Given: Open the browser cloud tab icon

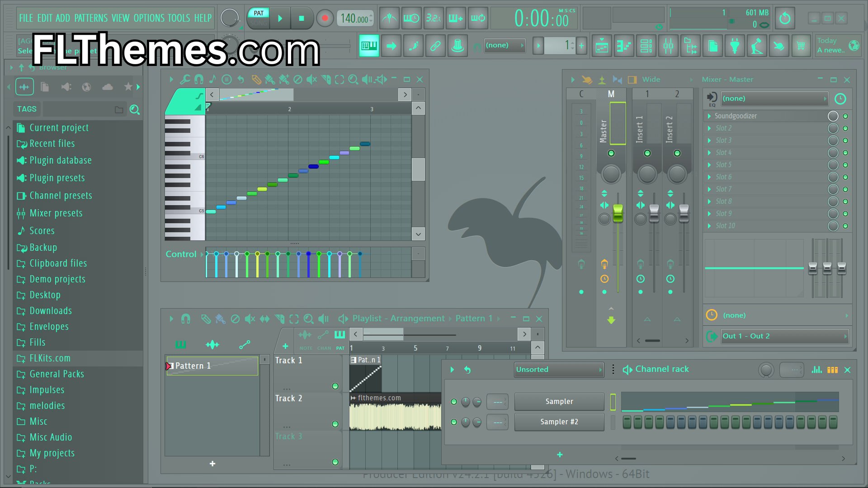Looking at the screenshot, I should click(x=108, y=87).
